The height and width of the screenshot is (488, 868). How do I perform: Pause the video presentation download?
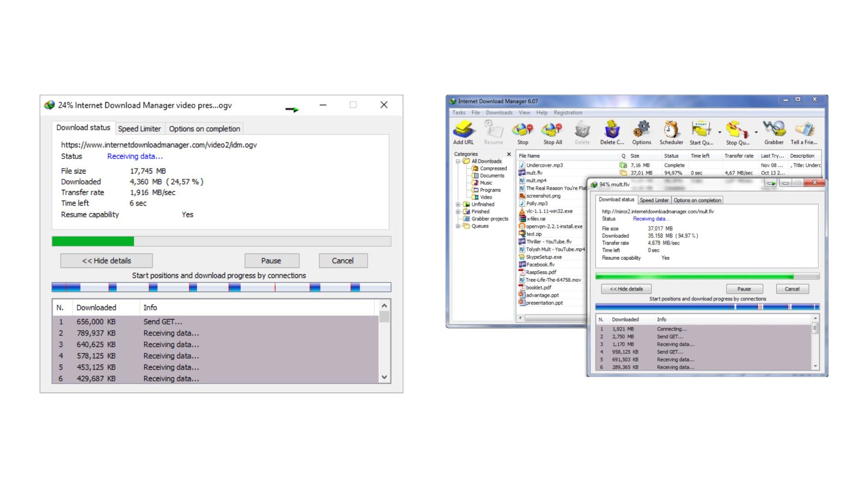tap(272, 260)
